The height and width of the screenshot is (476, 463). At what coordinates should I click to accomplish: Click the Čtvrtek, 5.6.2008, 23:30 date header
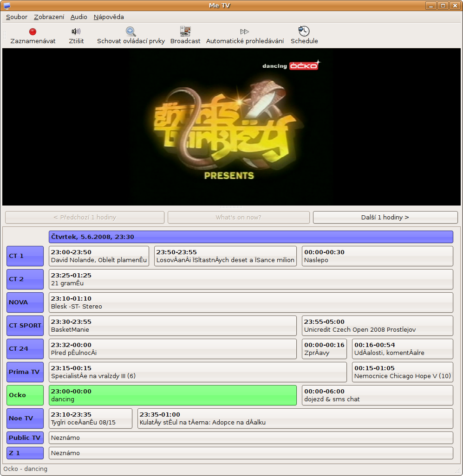(x=251, y=237)
